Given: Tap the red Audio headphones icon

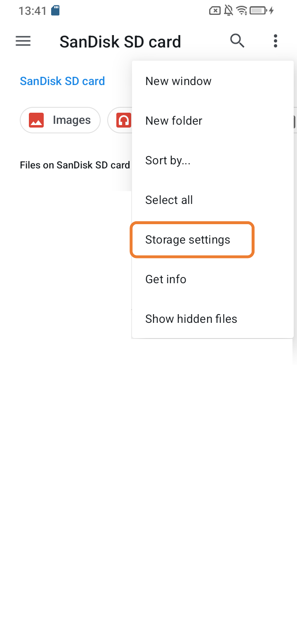Looking at the screenshot, I should point(123,120).
